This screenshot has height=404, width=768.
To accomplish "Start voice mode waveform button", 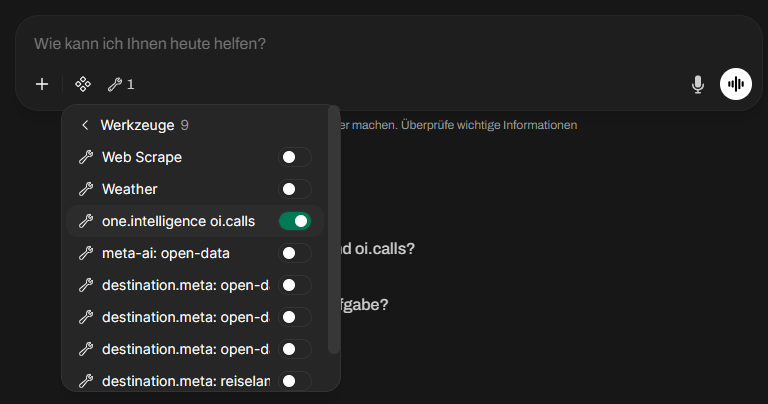I will tap(736, 85).
